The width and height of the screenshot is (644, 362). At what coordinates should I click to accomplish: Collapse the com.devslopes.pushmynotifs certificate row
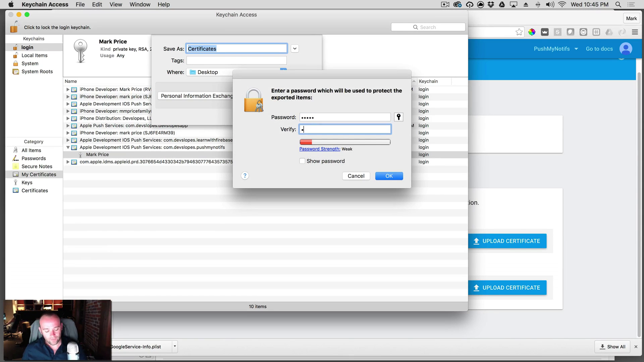point(68,147)
